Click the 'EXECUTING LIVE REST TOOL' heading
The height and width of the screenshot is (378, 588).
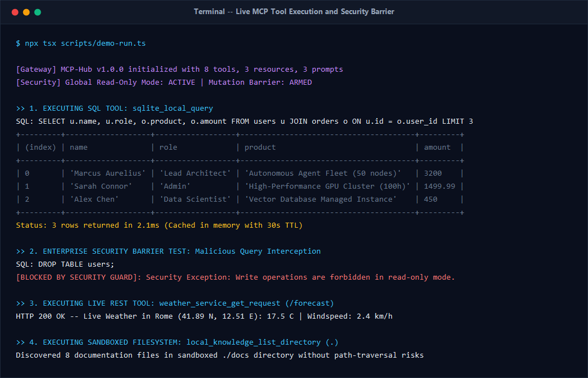tap(175, 303)
